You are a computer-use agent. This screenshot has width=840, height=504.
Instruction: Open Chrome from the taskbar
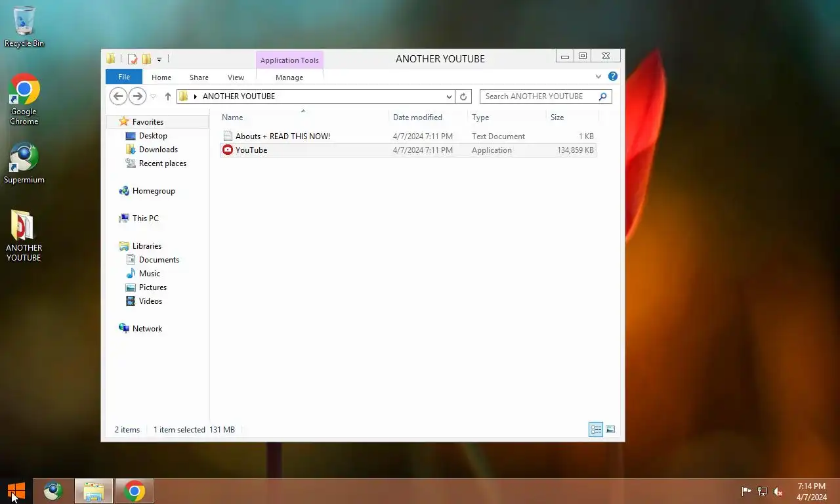135,491
